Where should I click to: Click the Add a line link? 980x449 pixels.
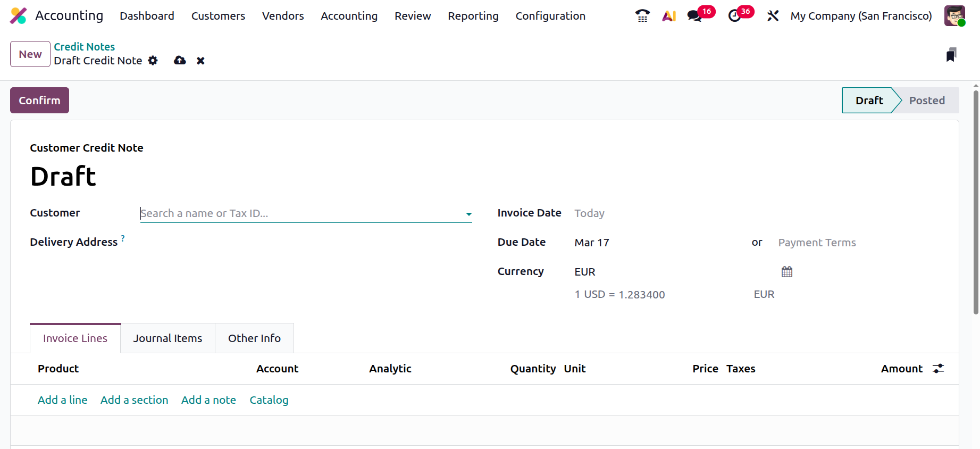[x=63, y=400]
